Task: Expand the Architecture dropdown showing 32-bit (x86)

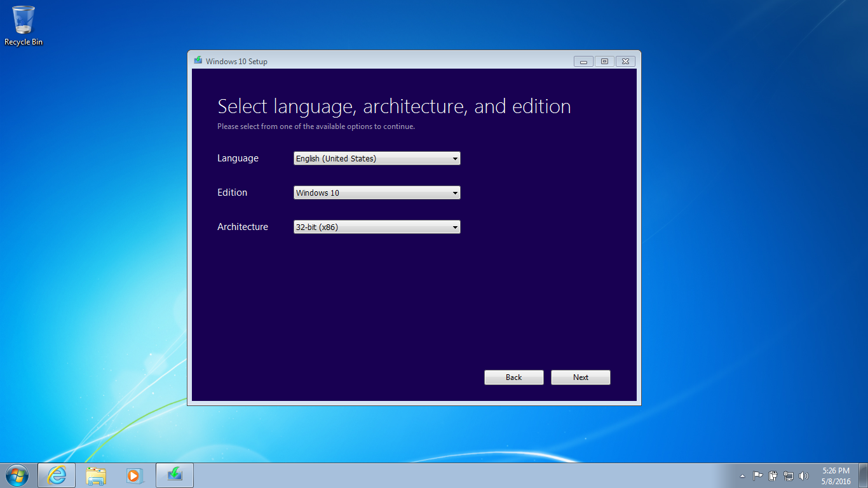Action: pos(377,227)
